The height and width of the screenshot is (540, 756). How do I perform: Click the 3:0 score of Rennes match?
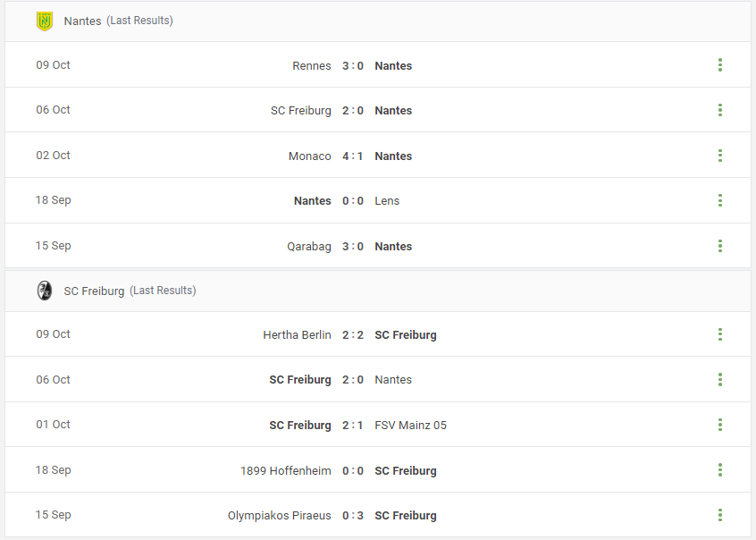(353, 65)
